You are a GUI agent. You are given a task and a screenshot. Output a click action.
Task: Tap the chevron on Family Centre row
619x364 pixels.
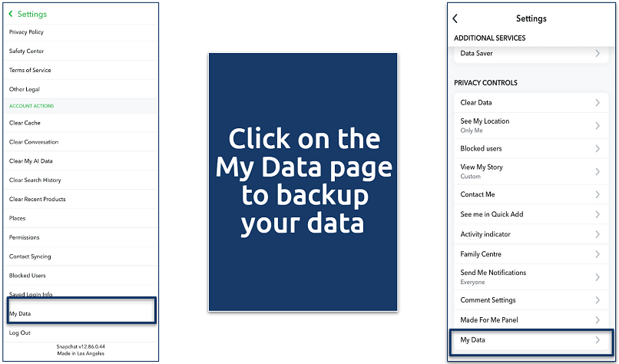coord(597,254)
